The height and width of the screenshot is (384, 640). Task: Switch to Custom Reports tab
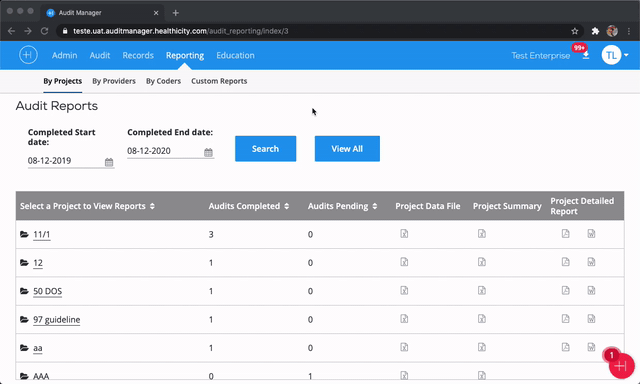coord(219,81)
